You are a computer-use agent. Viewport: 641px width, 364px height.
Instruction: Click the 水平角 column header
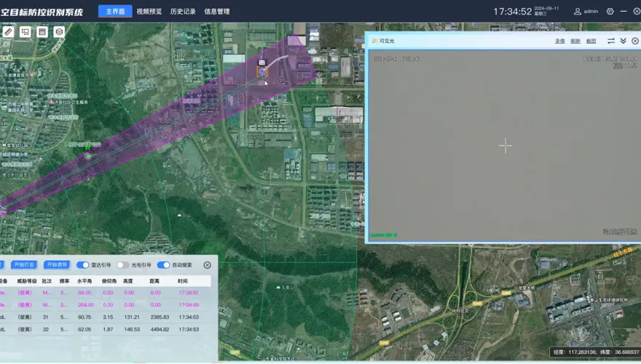click(84, 281)
